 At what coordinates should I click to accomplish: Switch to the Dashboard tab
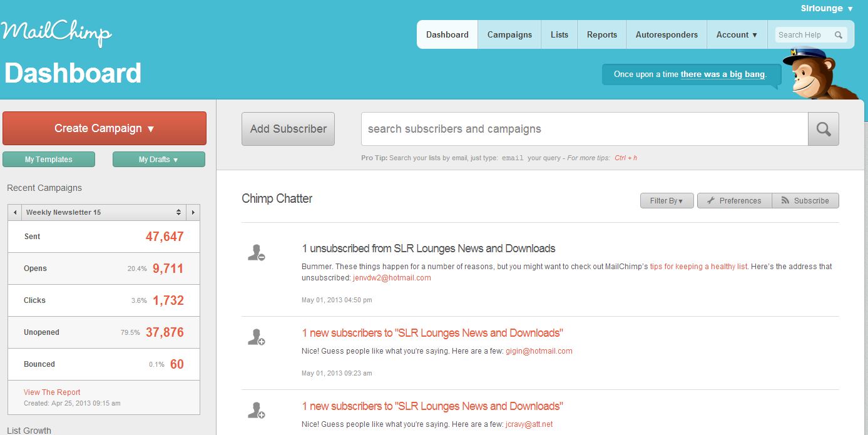(x=447, y=35)
